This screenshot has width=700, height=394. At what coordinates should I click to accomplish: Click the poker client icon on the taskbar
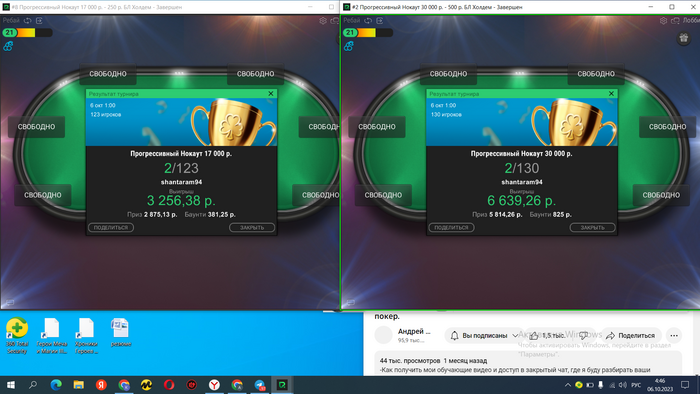(x=282, y=385)
